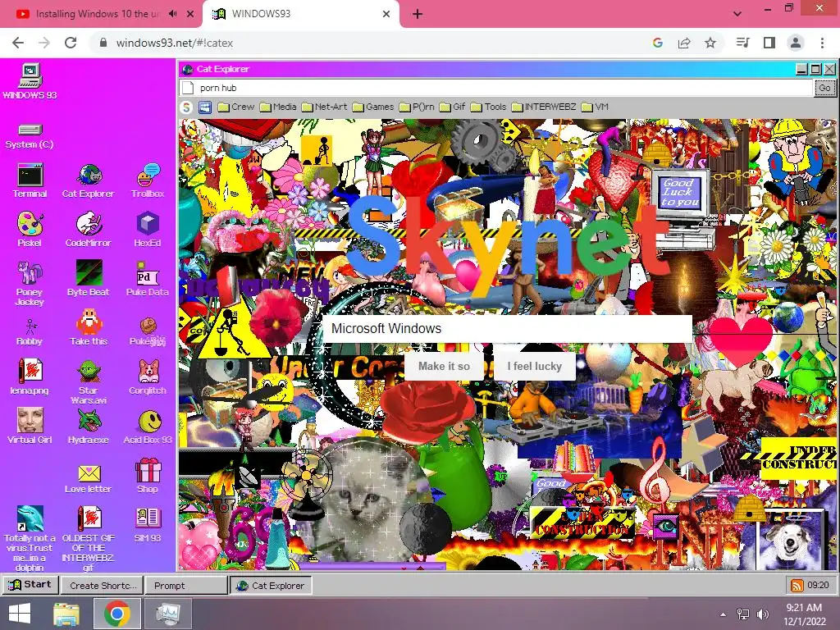Click the volume icon in system tray
The width and height of the screenshot is (840, 630).
coord(763,614)
